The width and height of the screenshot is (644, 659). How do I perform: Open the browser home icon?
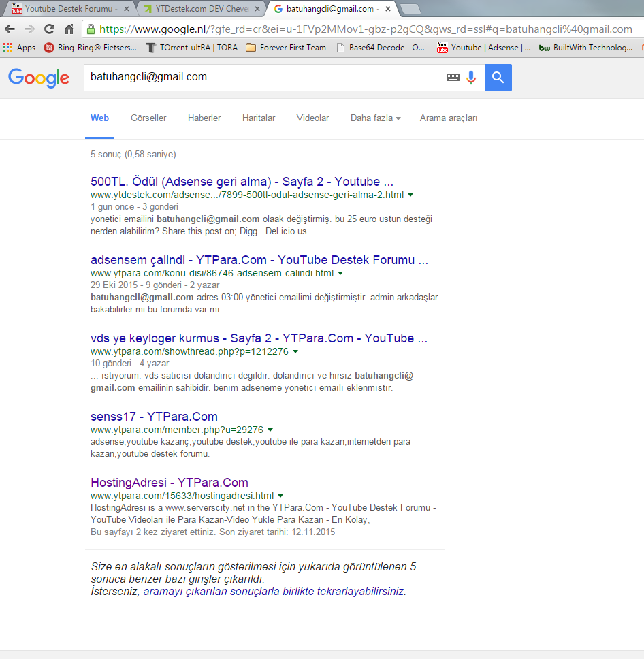(69, 29)
